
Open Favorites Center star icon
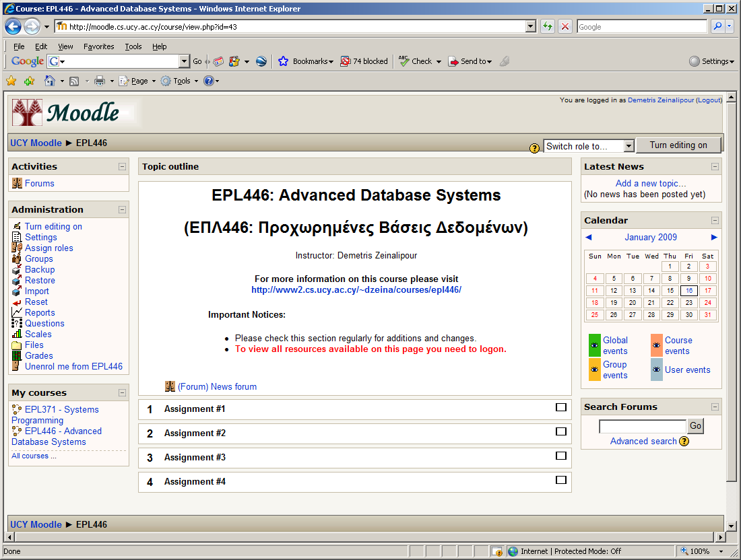click(x=11, y=81)
